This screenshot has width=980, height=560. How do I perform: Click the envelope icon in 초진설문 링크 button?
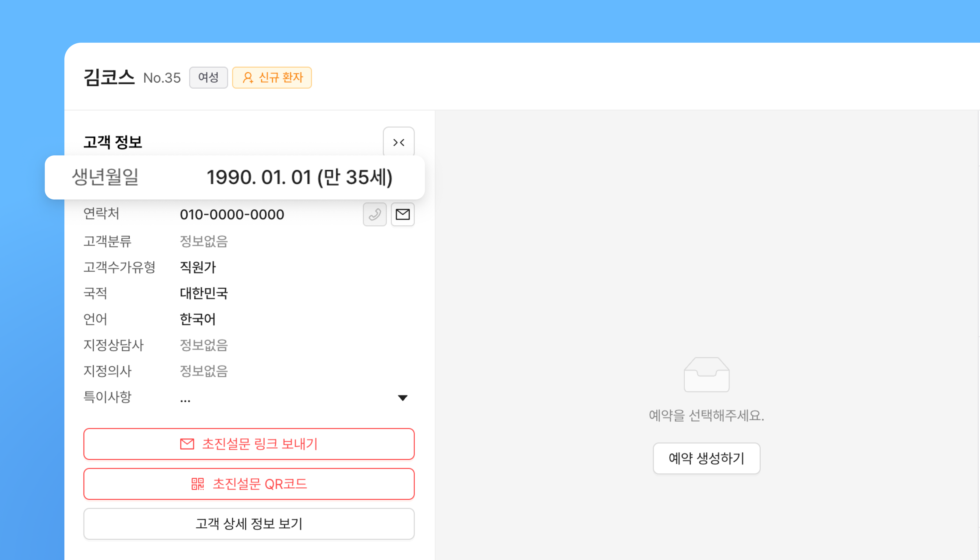[x=187, y=444]
